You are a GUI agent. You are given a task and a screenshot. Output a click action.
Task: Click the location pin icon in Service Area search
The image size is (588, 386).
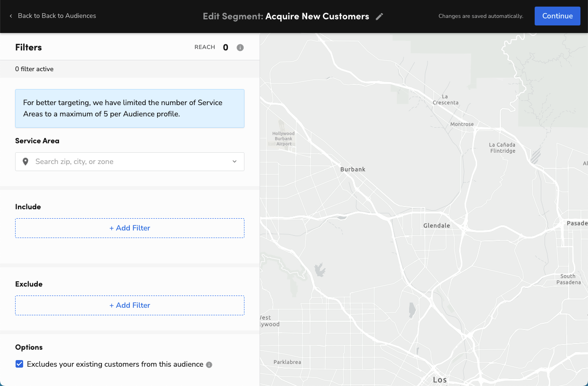coord(26,161)
